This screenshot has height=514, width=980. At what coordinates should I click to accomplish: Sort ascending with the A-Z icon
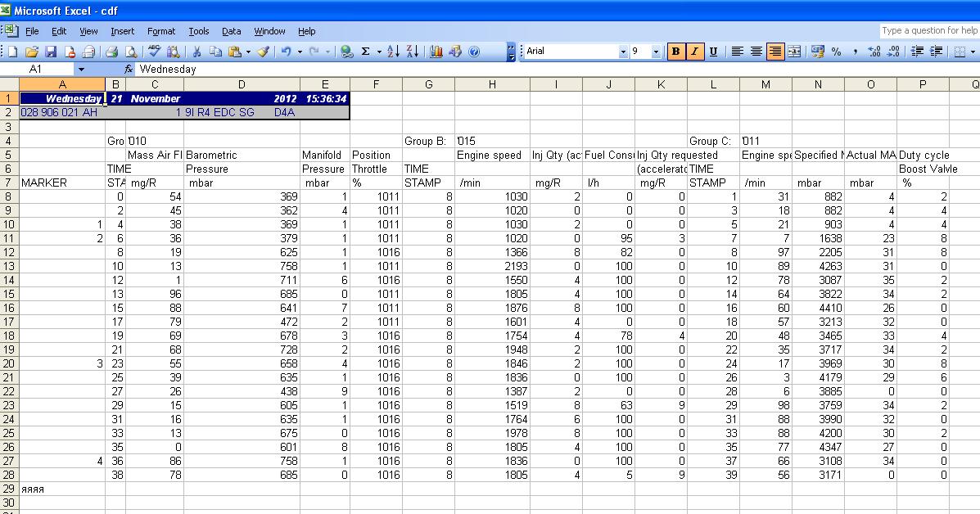click(393, 52)
